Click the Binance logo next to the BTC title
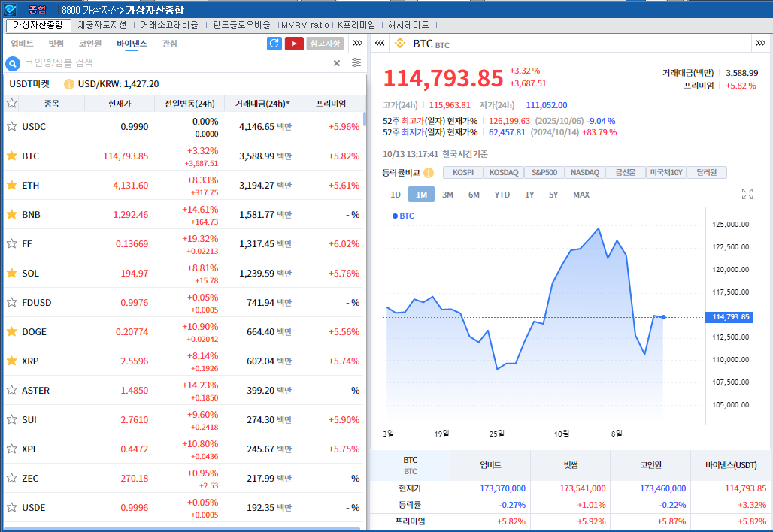Viewport: 773px width, 532px height. (x=399, y=44)
